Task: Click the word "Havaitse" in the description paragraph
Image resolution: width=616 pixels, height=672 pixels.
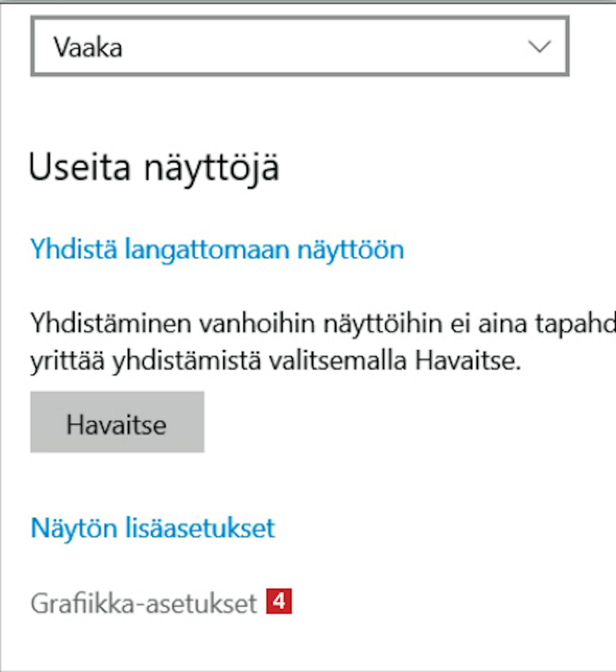Action: pyautogui.click(x=468, y=361)
